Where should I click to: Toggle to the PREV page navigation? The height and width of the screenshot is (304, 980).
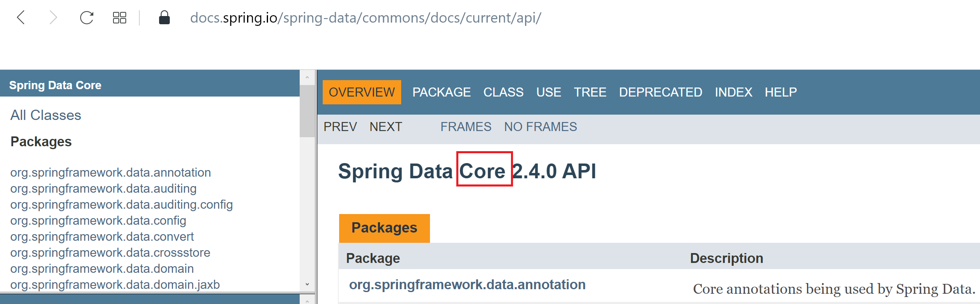(340, 127)
